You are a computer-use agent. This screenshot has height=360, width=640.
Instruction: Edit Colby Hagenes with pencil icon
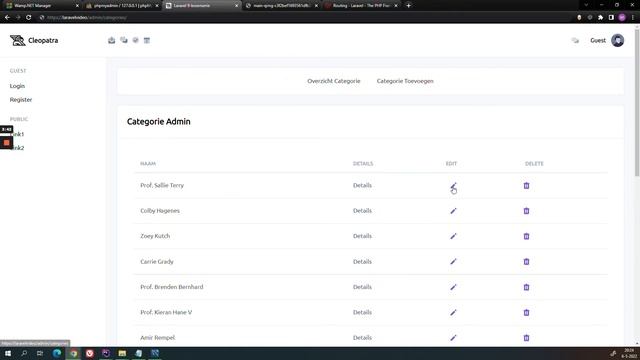[x=453, y=211]
